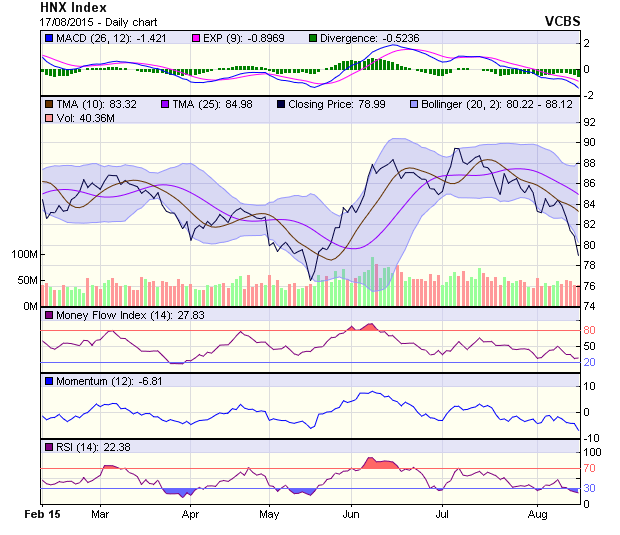
Task: Click the green Divergence legend swatch
Action: coord(311,38)
